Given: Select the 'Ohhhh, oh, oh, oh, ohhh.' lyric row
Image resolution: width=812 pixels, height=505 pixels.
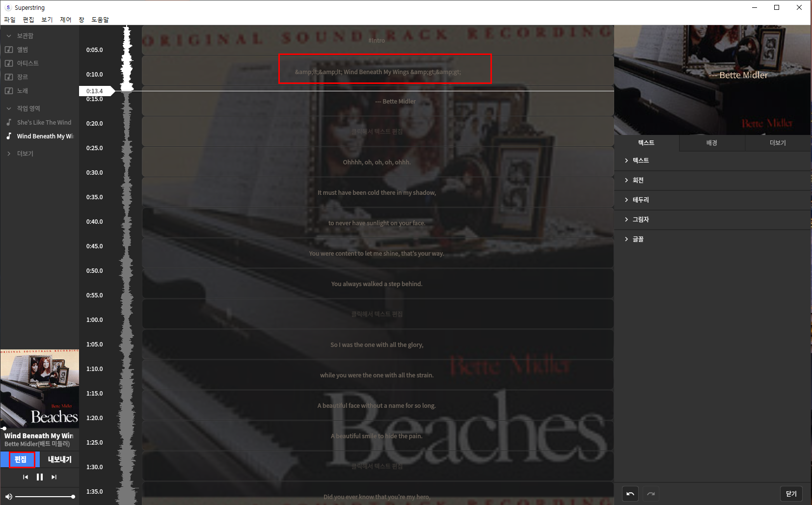Looking at the screenshot, I should tap(378, 162).
